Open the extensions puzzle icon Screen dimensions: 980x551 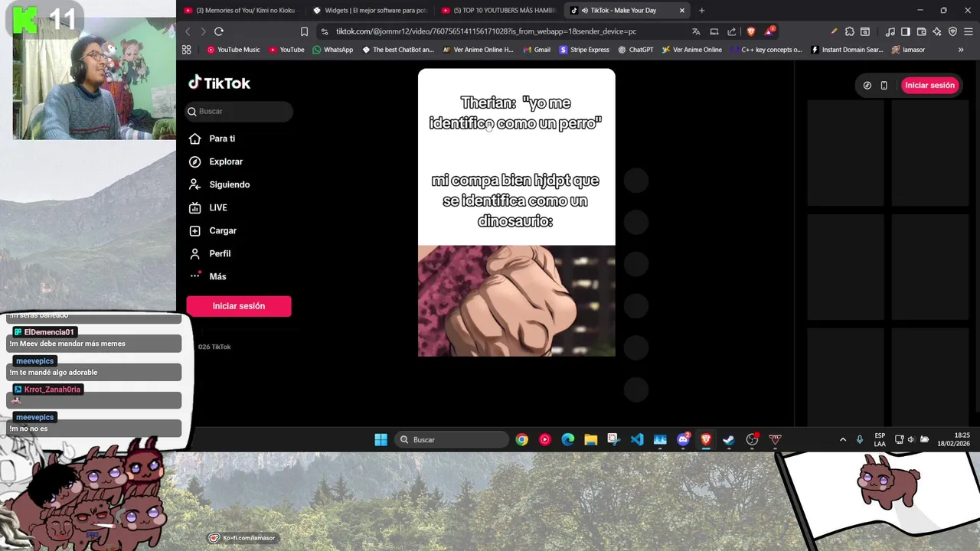850,31
